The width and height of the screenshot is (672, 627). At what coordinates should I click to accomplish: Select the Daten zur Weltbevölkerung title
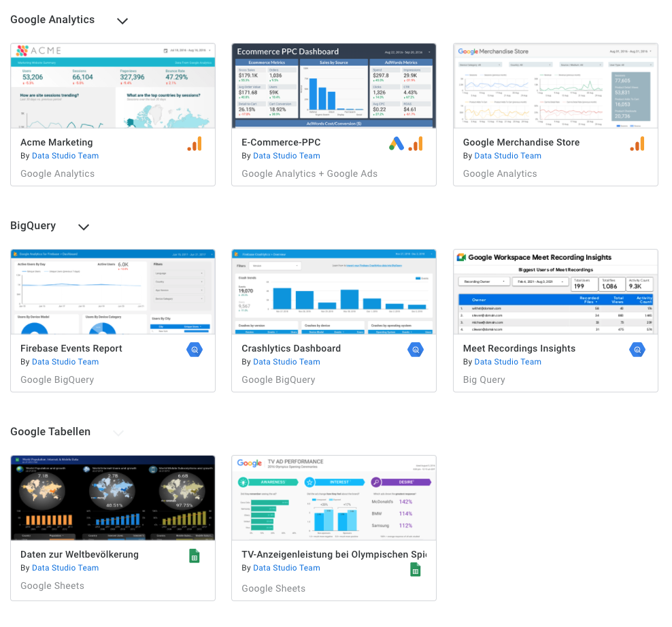point(80,554)
